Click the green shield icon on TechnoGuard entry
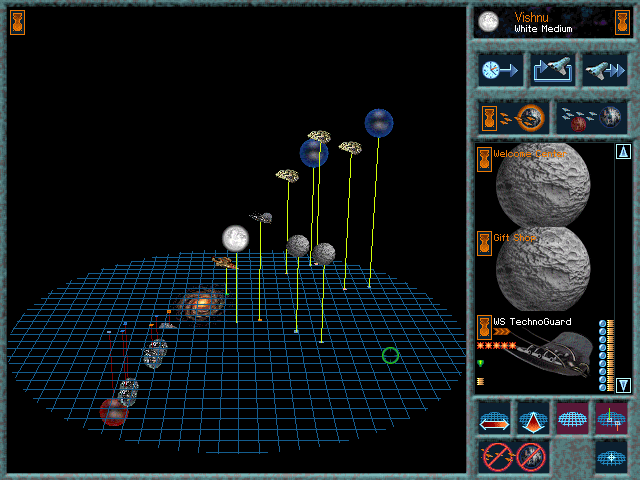This screenshot has width=640, height=480. point(481,363)
